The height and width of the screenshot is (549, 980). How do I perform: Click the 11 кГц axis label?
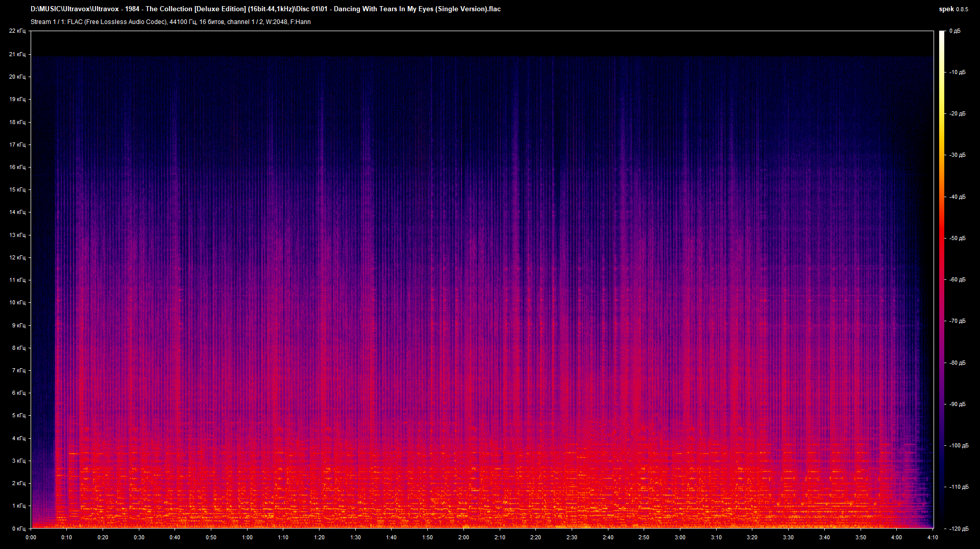18,279
